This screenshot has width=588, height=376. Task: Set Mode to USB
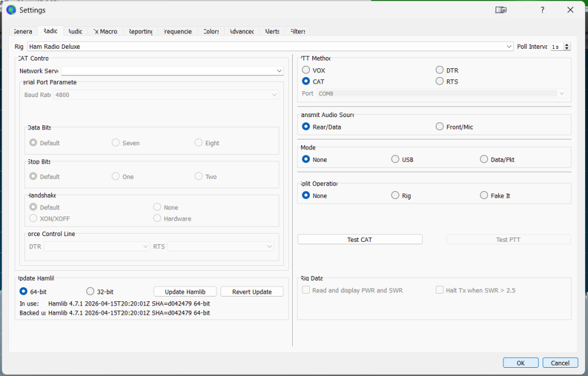(x=402, y=159)
